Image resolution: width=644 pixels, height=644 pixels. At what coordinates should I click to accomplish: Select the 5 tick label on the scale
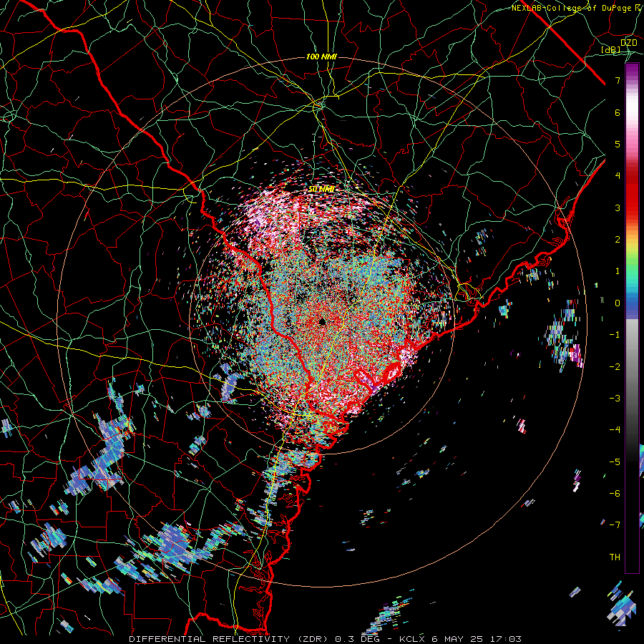tap(618, 144)
